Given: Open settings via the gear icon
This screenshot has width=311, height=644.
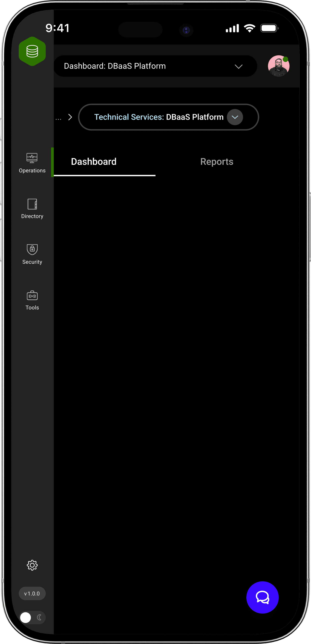Looking at the screenshot, I should (x=32, y=565).
